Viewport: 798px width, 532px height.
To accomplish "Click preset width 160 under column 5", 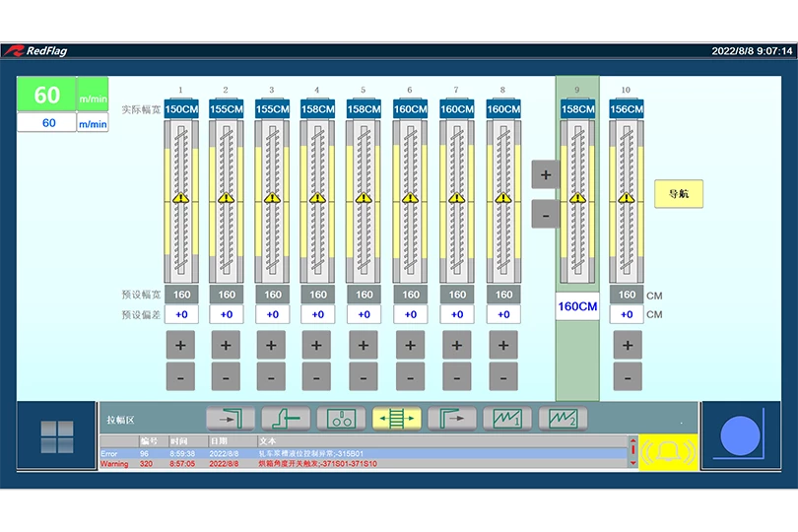I will click(x=364, y=295).
